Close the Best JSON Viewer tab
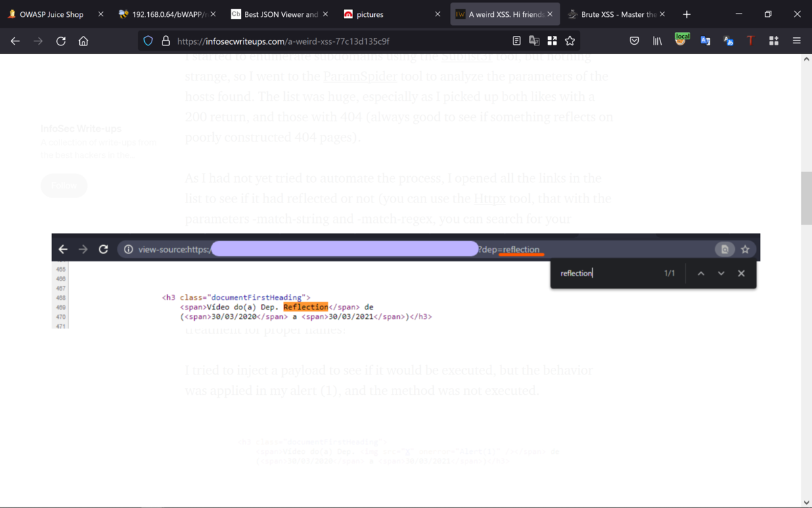Screen dimensions: 812x508 pos(325,14)
